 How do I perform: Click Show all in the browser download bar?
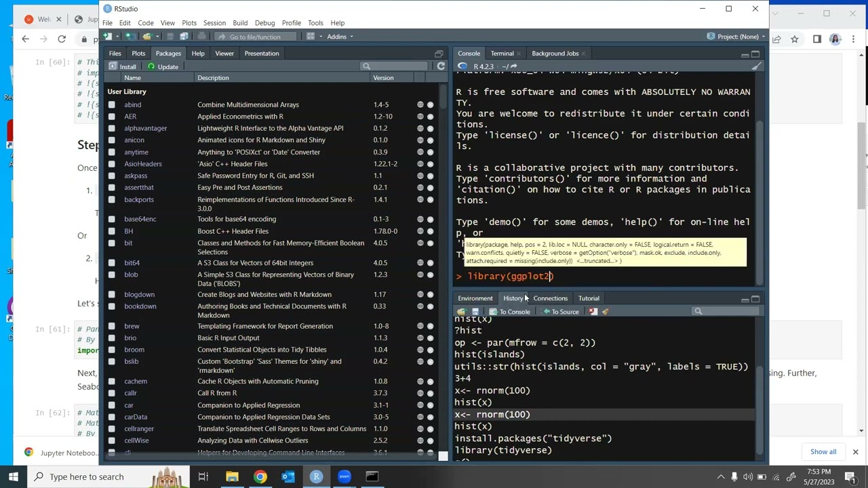823,452
